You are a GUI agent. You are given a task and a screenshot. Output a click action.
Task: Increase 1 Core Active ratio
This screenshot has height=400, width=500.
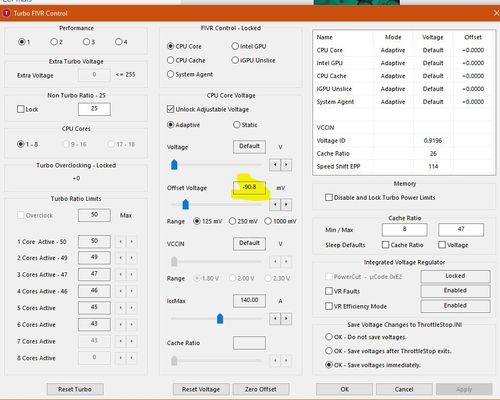(132, 241)
